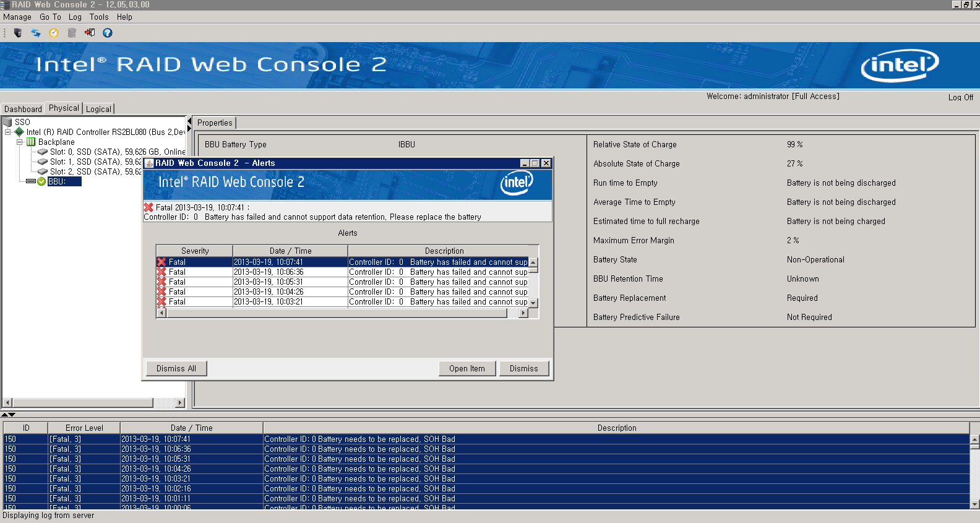Viewport: 980px width, 523px height.
Task: Click the Battery Replacement Required value
Action: pyautogui.click(x=802, y=298)
